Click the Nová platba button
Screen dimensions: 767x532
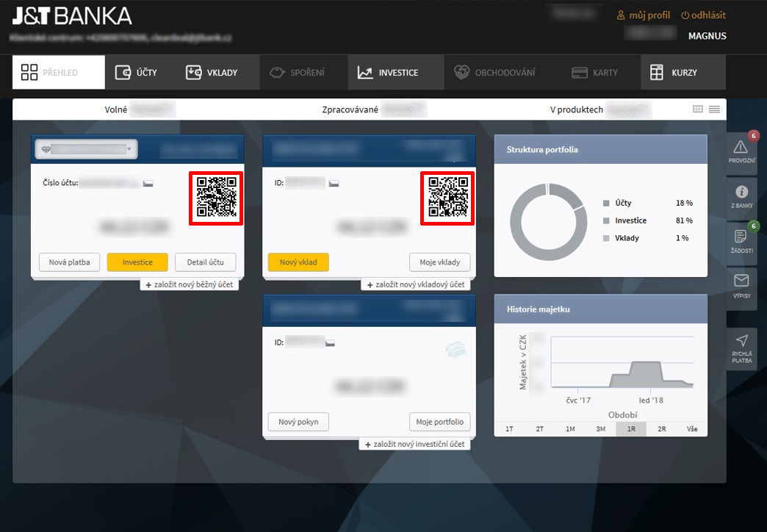click(x=70, y=262)
